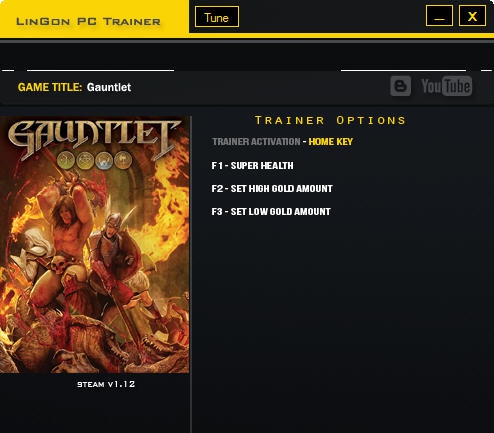This screenshot has height=433, width=494.
Task: Click the first round emblem on cover
Action: click(66, 160)
